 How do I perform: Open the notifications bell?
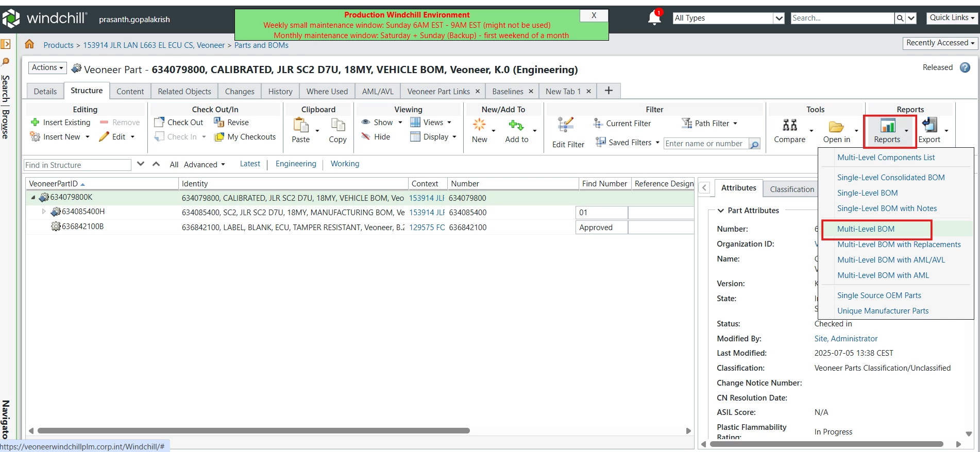pos(654,18)
